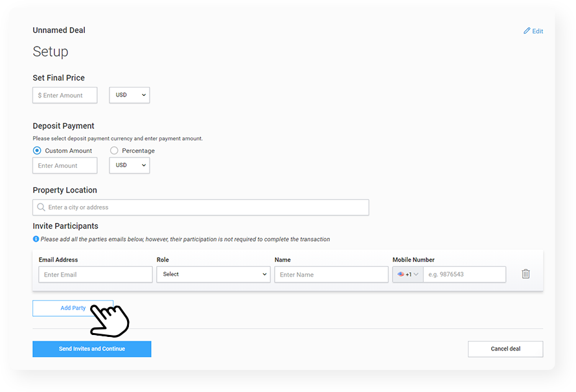Click the pencil Edit icon
Image resolution: width=576 pixels, height=392 pixels.
(527, 31)
